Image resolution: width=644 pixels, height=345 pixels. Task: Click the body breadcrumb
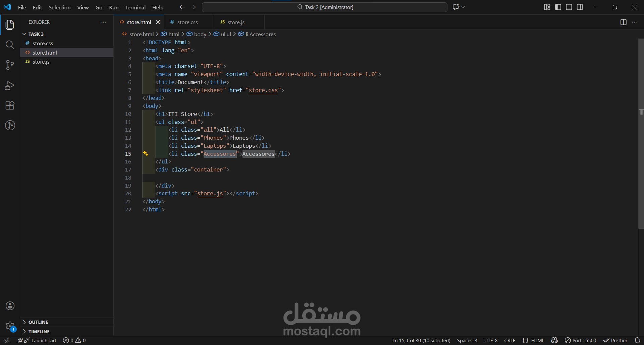pos(197,34)
